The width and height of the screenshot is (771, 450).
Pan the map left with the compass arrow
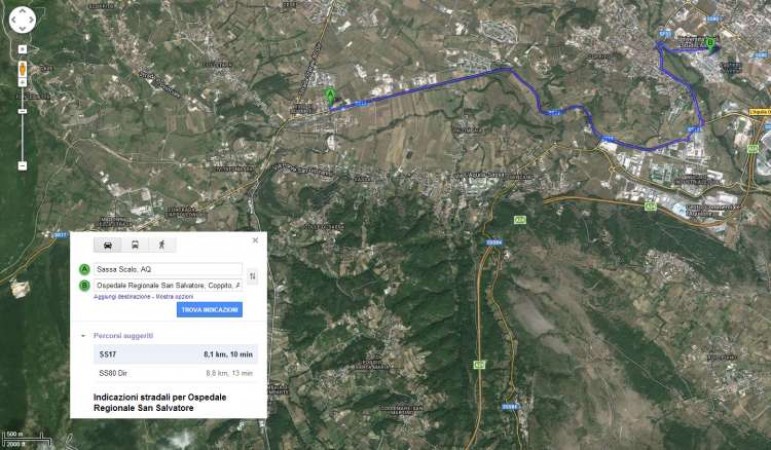13,20
